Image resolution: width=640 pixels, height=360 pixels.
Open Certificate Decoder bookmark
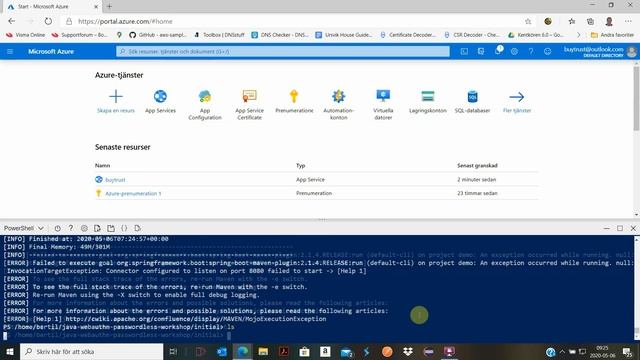coord(408,35)
